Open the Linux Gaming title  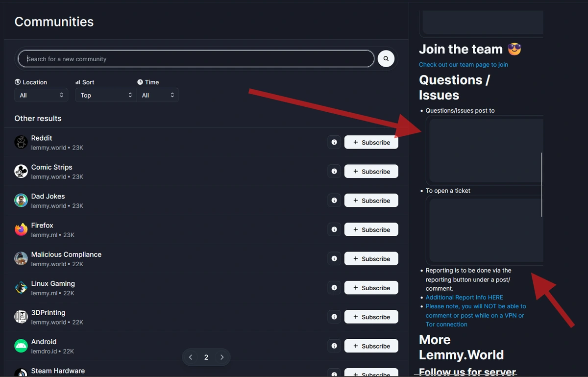53,283
